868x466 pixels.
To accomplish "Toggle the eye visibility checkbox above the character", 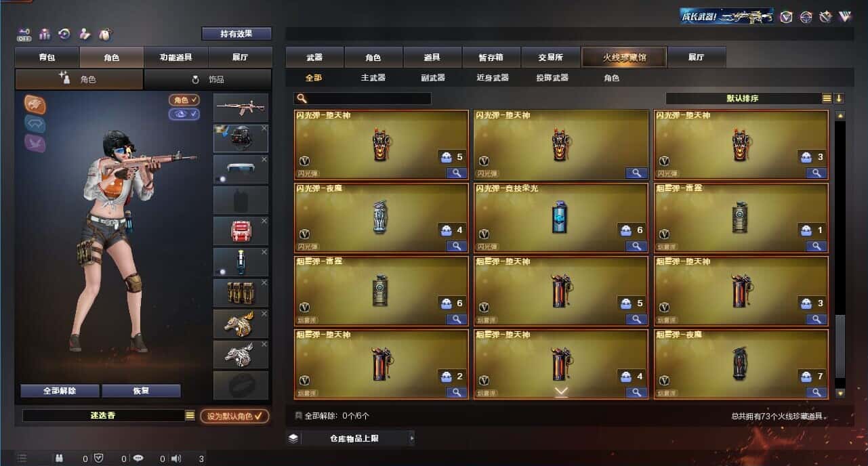I will point(184,114).
